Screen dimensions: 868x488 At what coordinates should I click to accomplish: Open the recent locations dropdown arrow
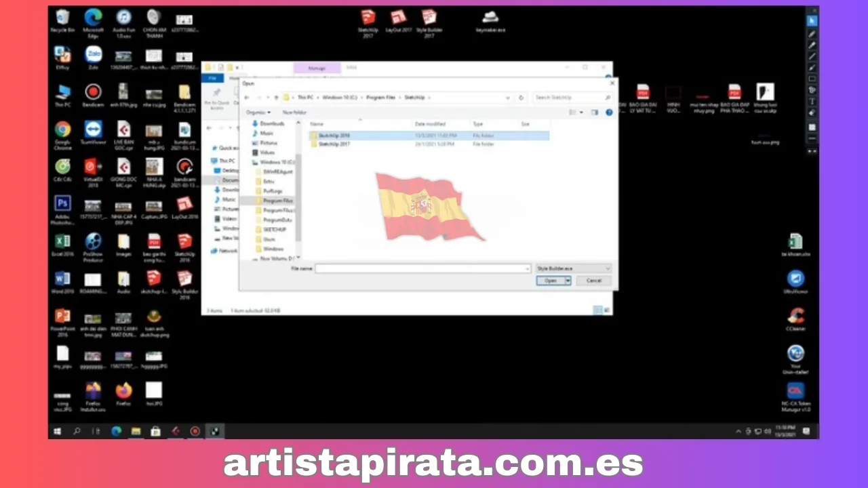(x=267, y=98)
